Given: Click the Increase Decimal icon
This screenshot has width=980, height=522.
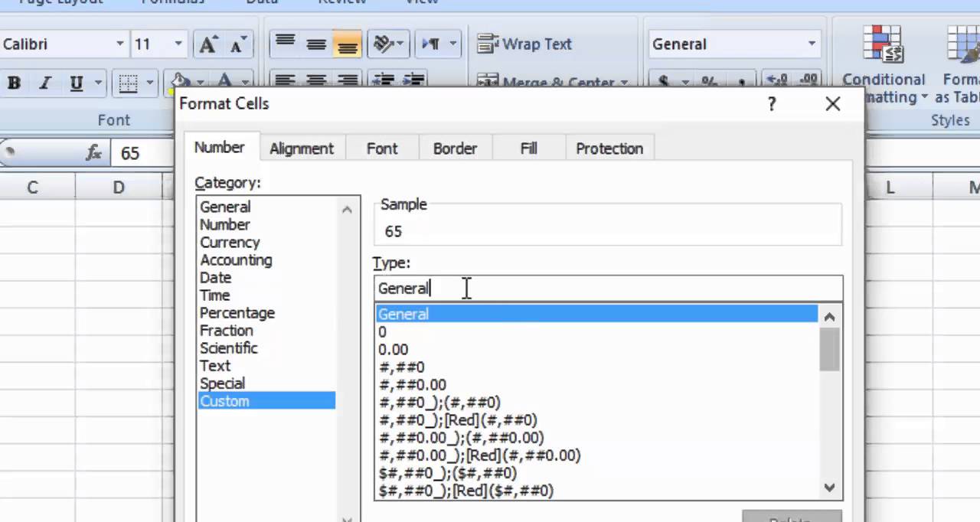Looking at the screenshot, I should (777, 80).
